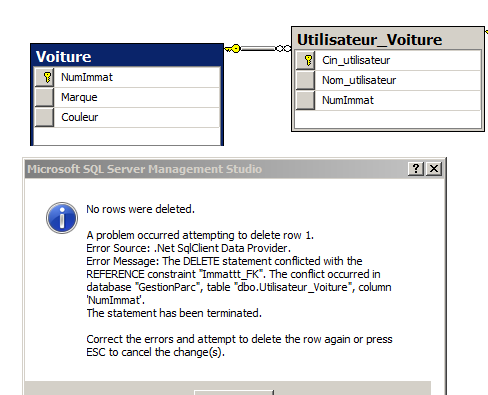Select the NumImmat column in Voiture table

coord(127,77)
